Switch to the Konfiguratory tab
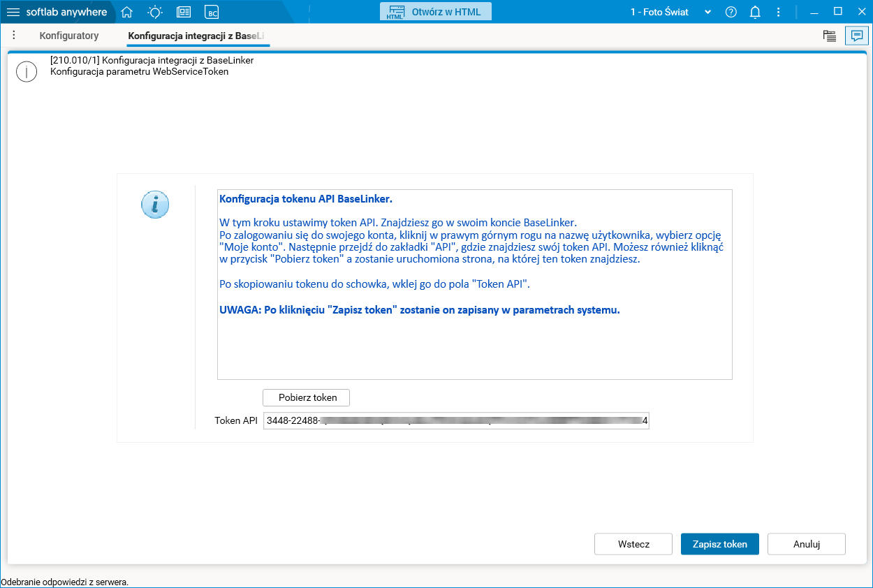Viewport: 873px width, 588px height. (69, 36)
